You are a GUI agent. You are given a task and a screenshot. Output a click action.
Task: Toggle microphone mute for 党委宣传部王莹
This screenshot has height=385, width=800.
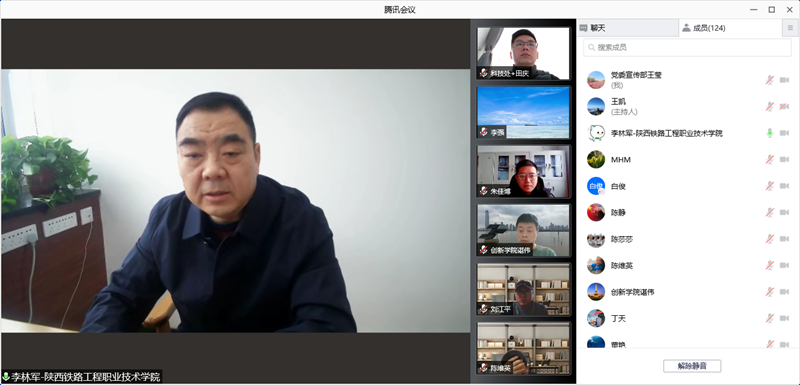(x=769, y=80)
